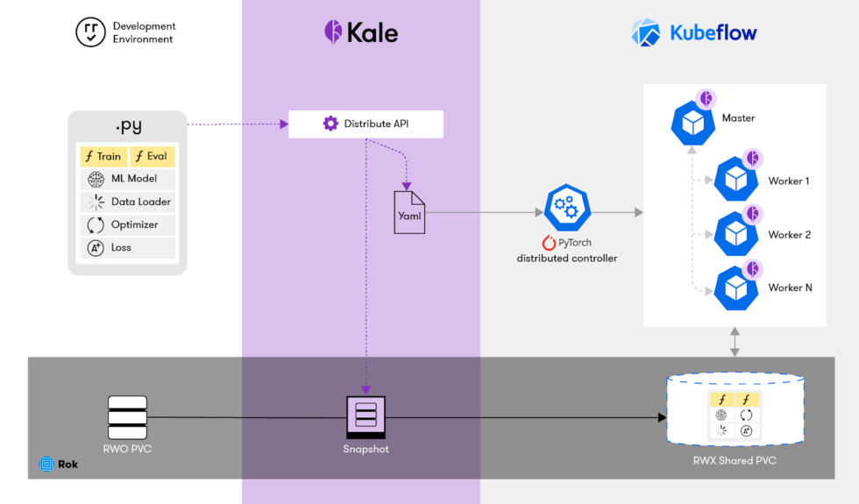Click the "Rok" text label

tap(68, 465)
